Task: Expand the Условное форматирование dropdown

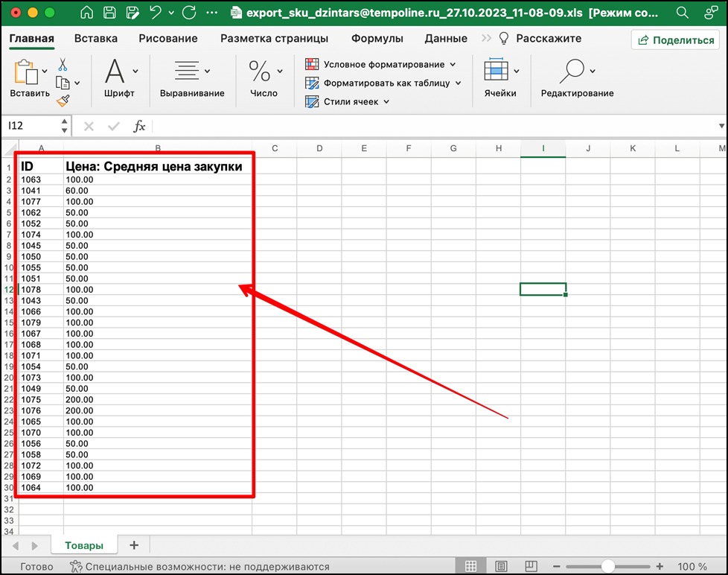Action: [x=453, y=65]
